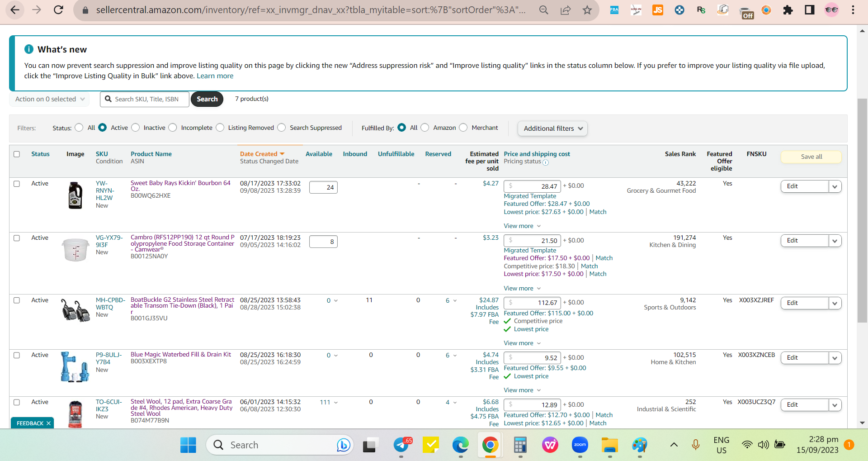Click the zoom magnifier icon in address bar
The height and width of the screenshot is (461, 868).
544,10
